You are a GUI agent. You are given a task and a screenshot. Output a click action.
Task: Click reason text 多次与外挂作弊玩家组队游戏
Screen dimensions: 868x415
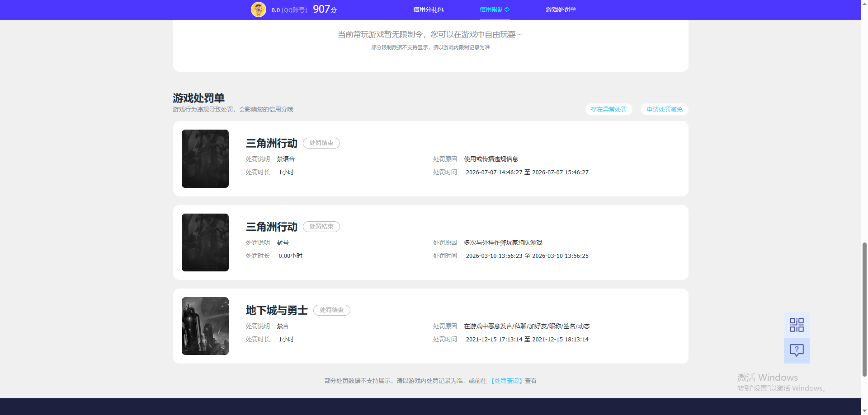pos(503,242)
